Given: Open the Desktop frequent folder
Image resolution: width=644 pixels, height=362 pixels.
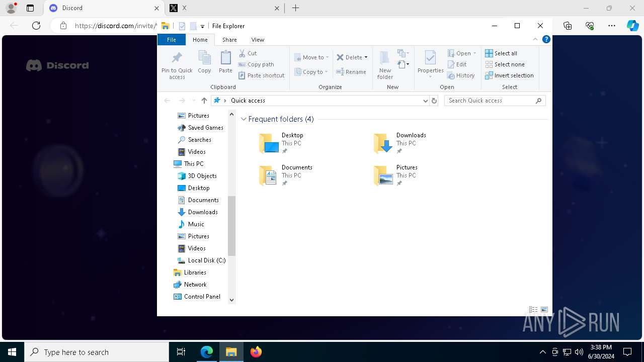Looking at the screenshot, I should (282, 143).
